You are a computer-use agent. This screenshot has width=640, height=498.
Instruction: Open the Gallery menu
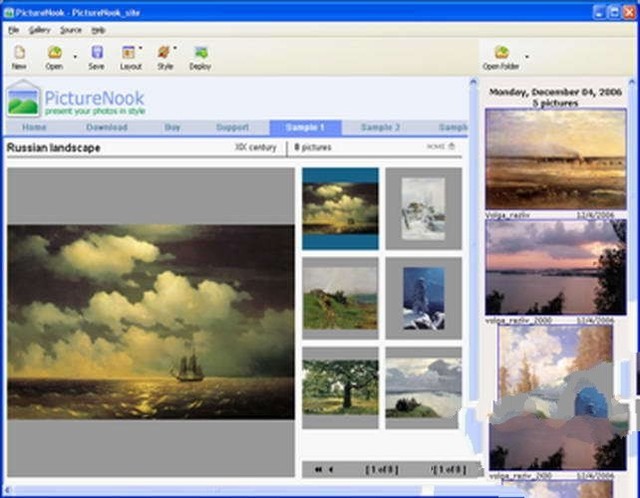pos(39,30)
